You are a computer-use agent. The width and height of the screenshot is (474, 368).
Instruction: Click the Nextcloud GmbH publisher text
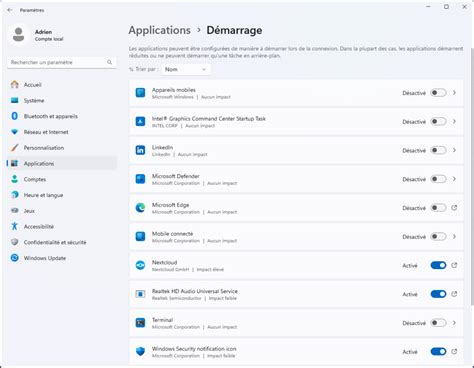(170, 269)
